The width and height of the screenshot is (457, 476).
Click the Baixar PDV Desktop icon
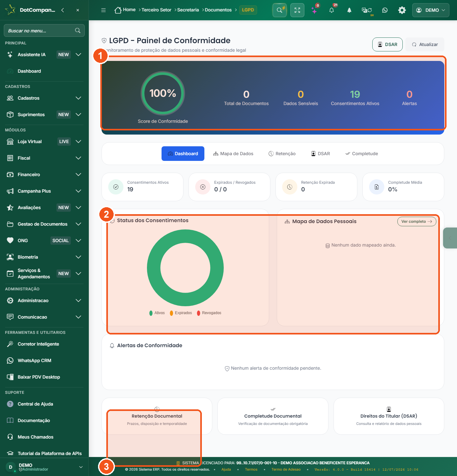coord(10,377)
